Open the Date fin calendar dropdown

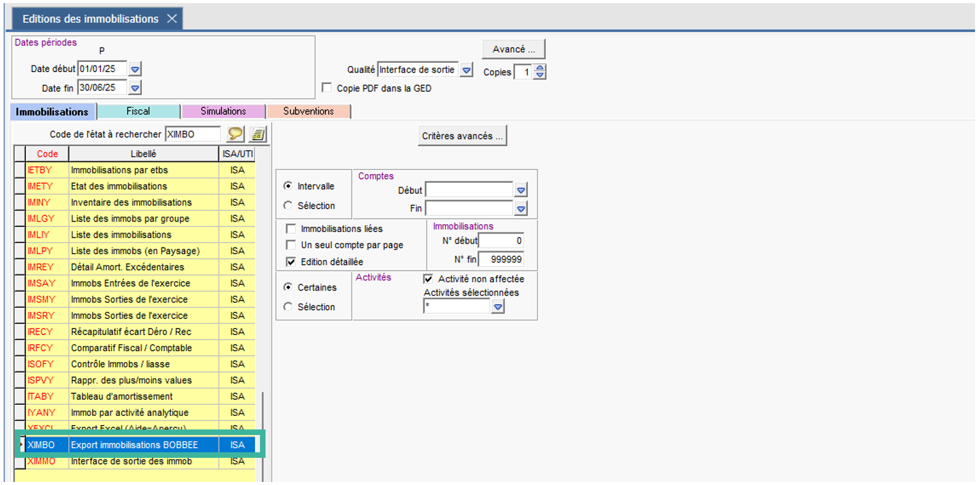[135, 88]
